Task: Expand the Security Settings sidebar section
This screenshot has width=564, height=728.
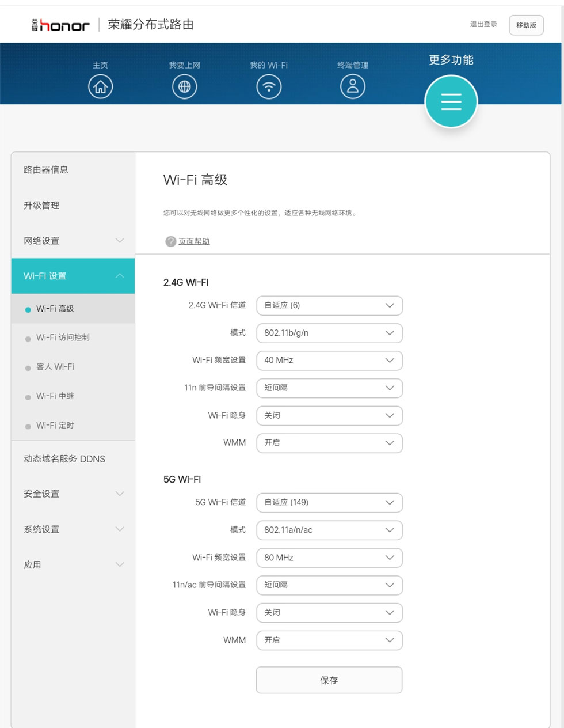Action: [x=73, y=494]
